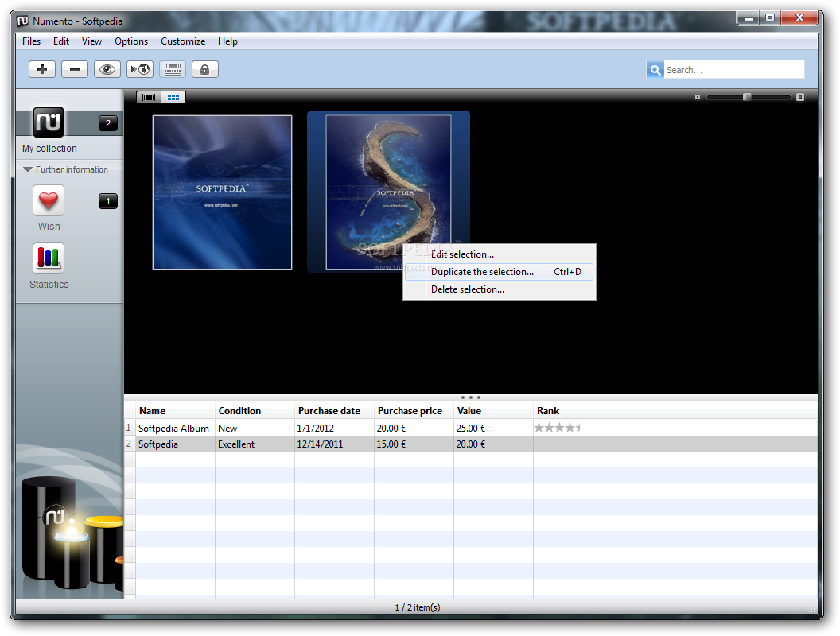The image size is (840, 636).
Task: Switch to cover flow view mode
Action: coord(149,98)
